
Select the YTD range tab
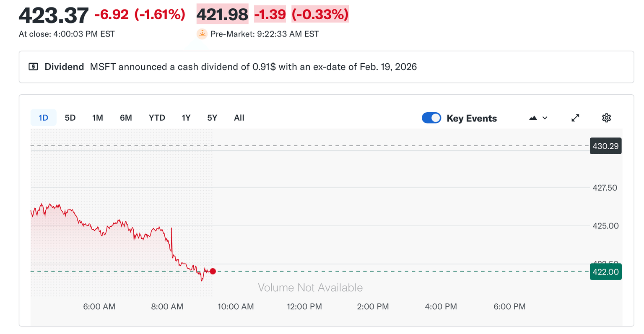[x=157, y=118]
